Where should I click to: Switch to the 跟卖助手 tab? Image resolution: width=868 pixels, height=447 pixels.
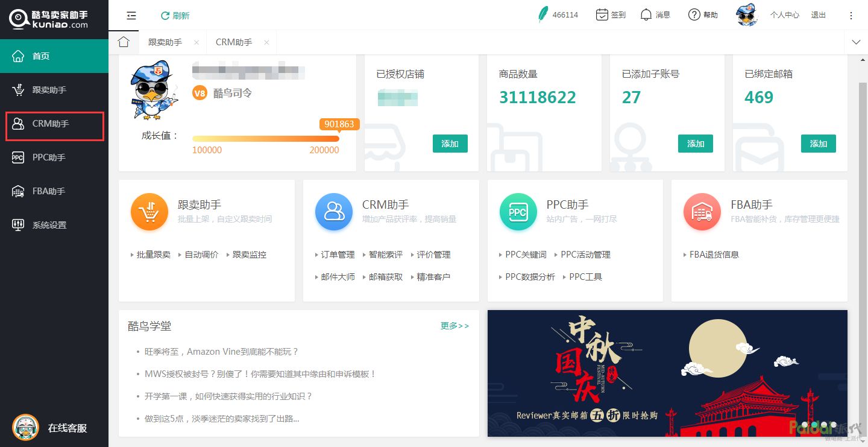[165, 42]
